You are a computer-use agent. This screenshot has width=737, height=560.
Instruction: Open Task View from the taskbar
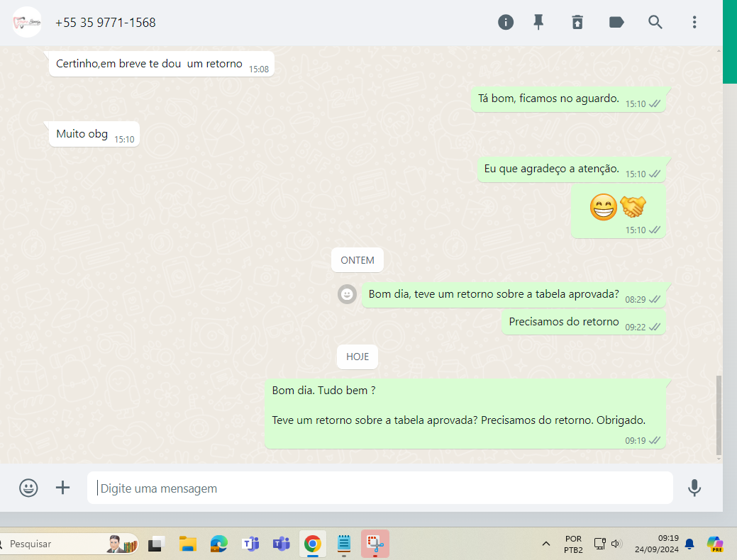pos(156,544)
